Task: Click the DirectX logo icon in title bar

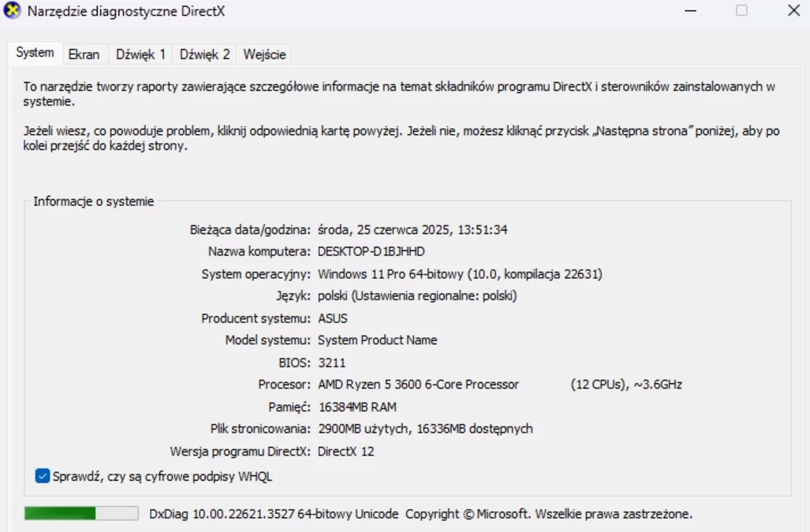Action: point(12,10)
